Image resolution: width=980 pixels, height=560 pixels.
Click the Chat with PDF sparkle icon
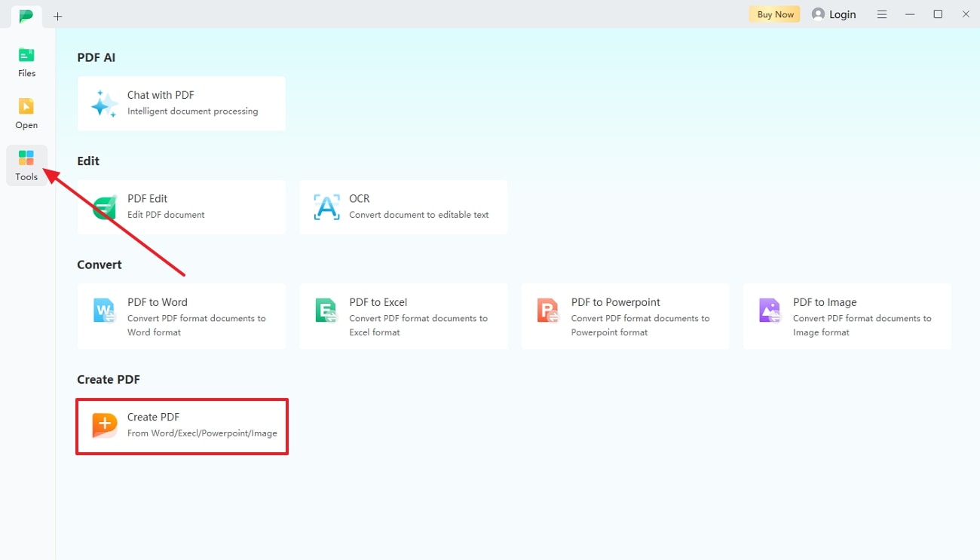pyautogui.click(x=104, y=104)
